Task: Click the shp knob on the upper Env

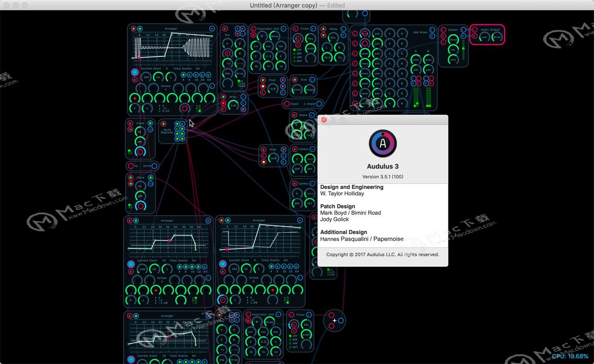Action: pyautogui.click(x=227, y=74)
